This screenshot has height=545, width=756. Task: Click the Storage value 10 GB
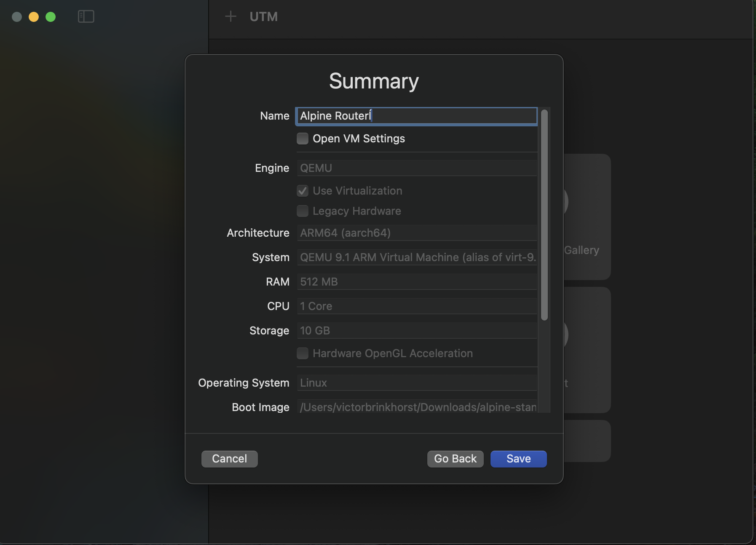pyautogui.click(x=417, y=331)
